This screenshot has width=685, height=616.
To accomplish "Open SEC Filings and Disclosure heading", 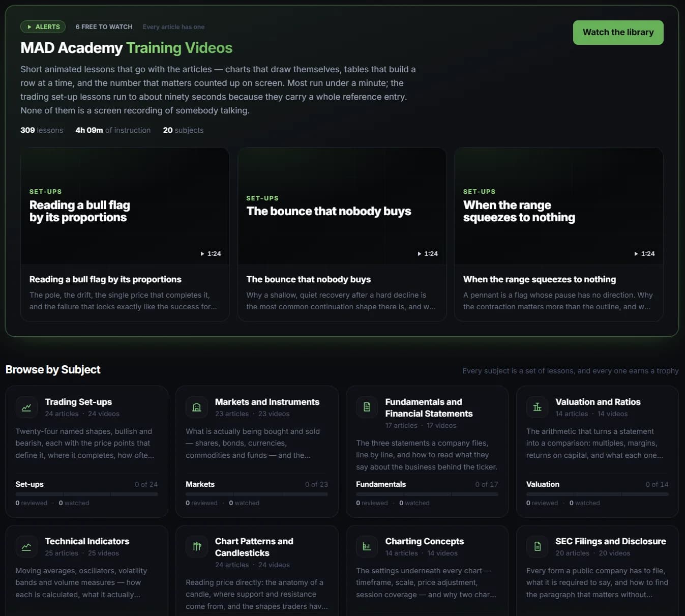I will pyautogui.click(x=610, y=541).
